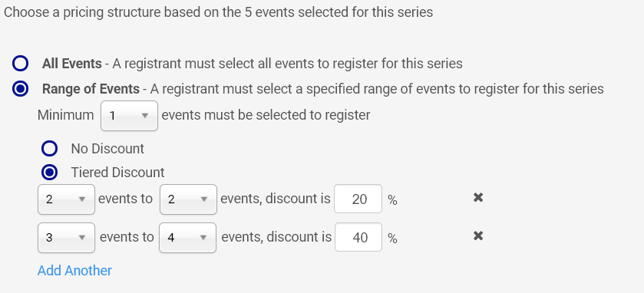The width and height of the screenshot is (644, 293).
Task: Click the Tiered Discount label text
Action: (x=117, y=173)
